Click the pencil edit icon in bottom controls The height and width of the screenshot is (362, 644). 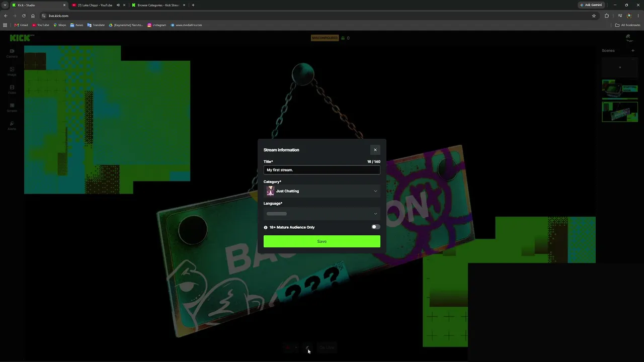tap(307, 347)
